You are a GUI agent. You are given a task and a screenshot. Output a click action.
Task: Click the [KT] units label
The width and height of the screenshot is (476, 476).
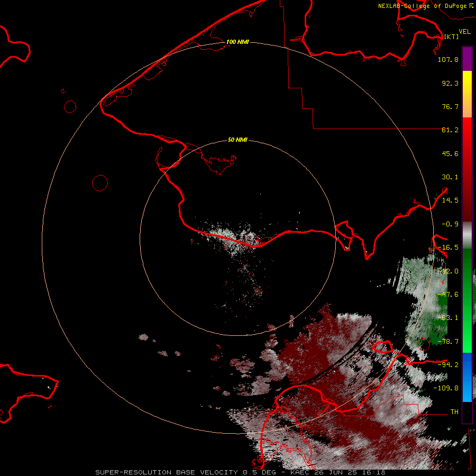[451, 36]
